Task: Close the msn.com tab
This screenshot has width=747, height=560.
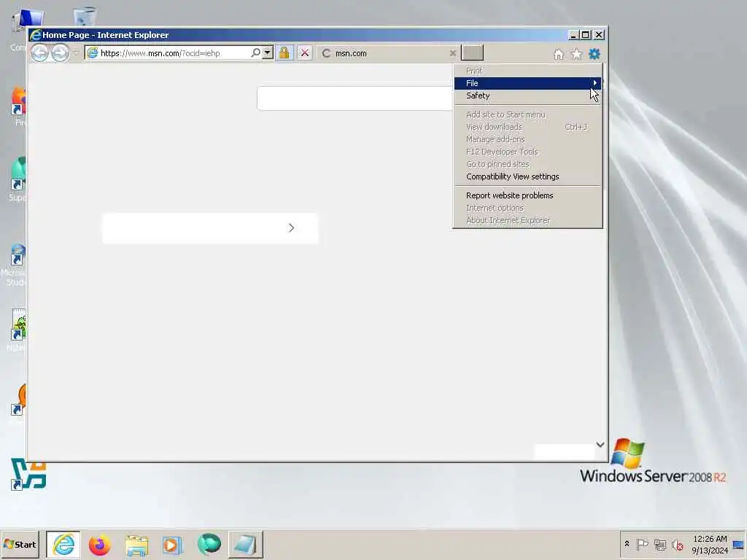Action: point(452,53)
